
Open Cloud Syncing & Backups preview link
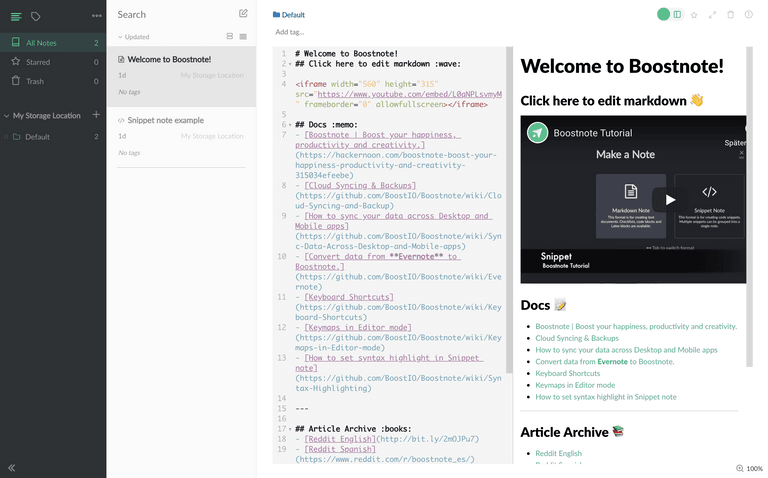pyautogui.click(x=577, y=338)
